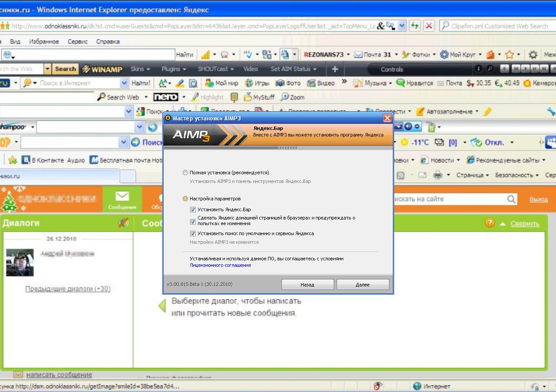Click Highlight marker icon on toolbar
This screenshot has height=392, width=556.
[x=208, y=97]
